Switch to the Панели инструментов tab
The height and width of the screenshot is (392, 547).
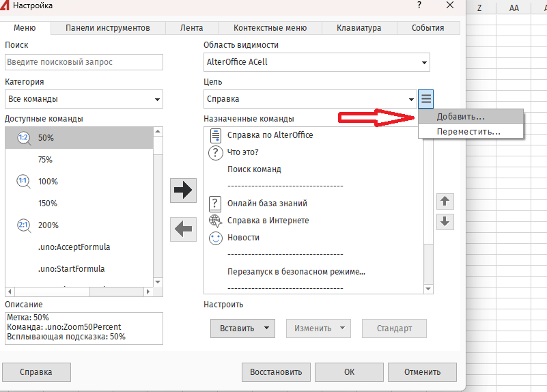tap(107, 28)
